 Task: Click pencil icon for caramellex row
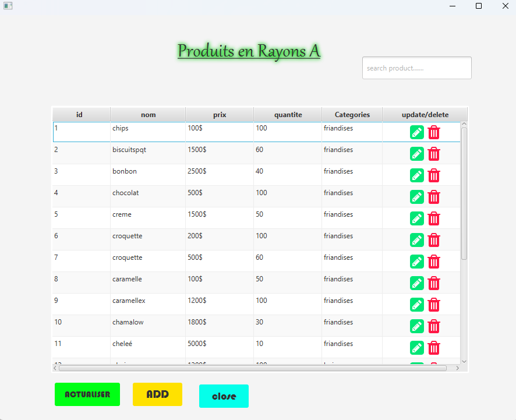coord(416,305)
